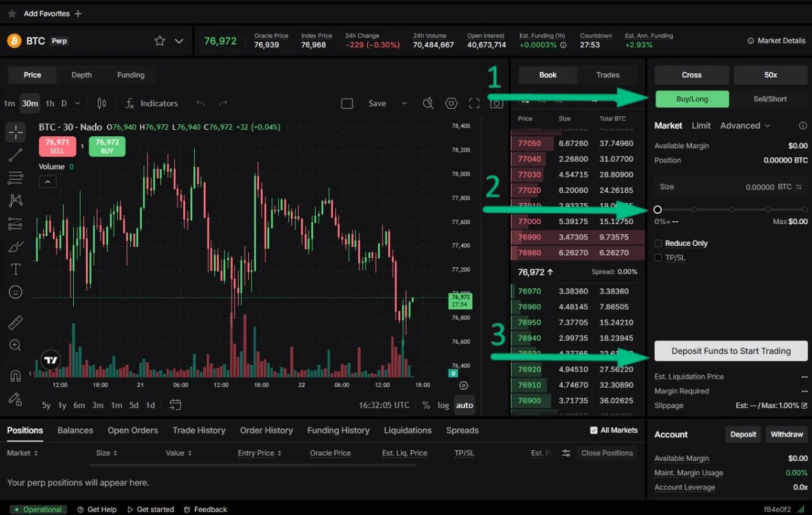The image size is (812, 515).
Task: Expand the Save layout dropdown arrow
Action: (x=404, y=103)
